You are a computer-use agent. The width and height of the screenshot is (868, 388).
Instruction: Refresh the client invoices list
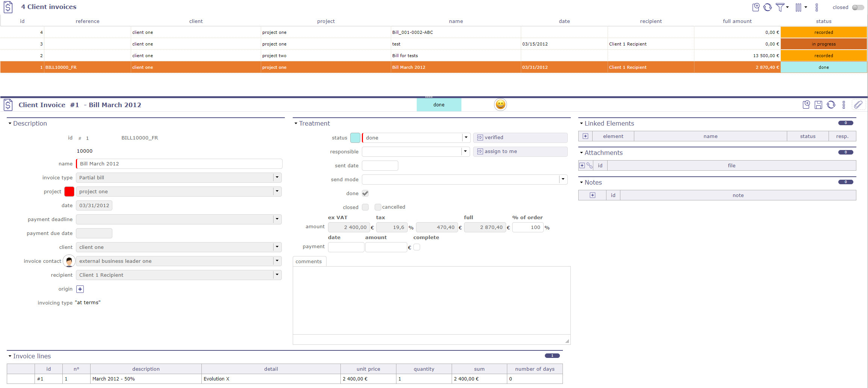[x=767, y=7]
